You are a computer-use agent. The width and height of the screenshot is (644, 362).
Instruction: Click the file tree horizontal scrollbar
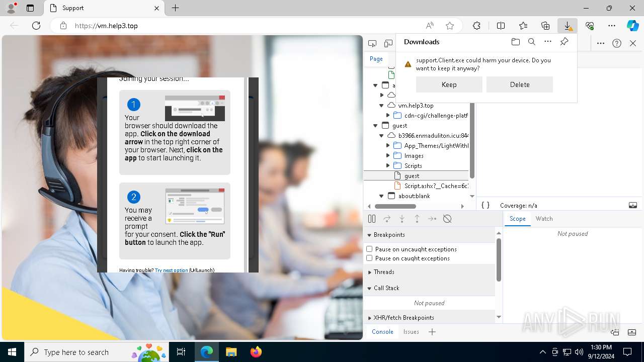click(x=395, y=206)
